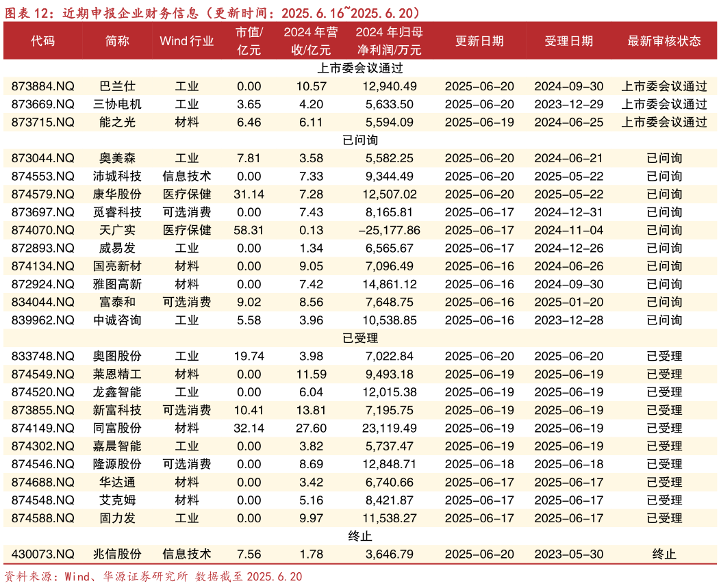
Task: Select the 市值/亿元 column header
Action: tap(249, 41)
